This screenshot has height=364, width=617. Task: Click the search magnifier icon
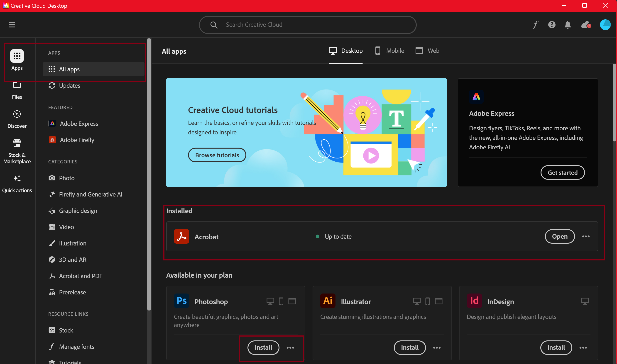pos(214,25)
